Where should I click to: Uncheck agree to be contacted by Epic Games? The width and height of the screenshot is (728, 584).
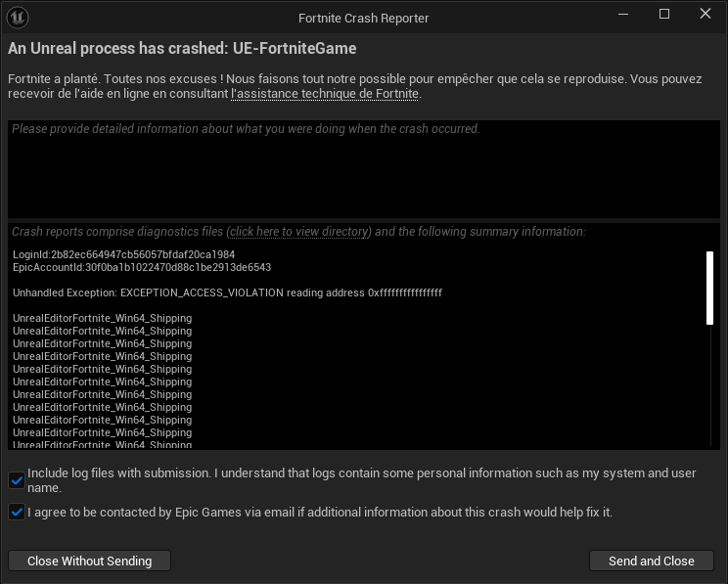17,512
